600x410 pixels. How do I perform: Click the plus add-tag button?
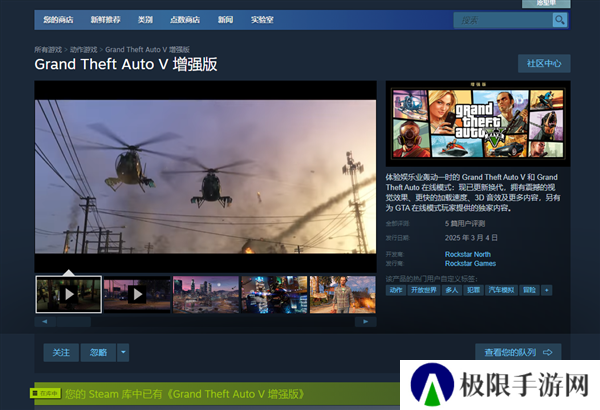pyautogui.click(x=546, y=290)
